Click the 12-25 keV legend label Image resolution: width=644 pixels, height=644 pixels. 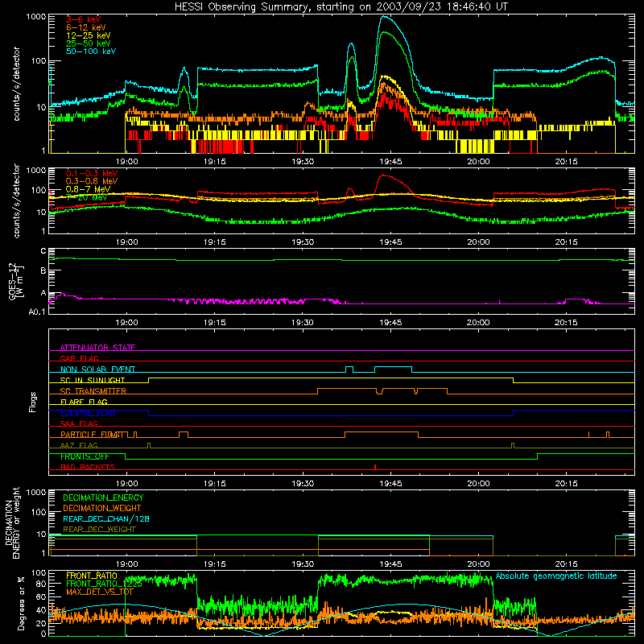(x=89, y=35)
